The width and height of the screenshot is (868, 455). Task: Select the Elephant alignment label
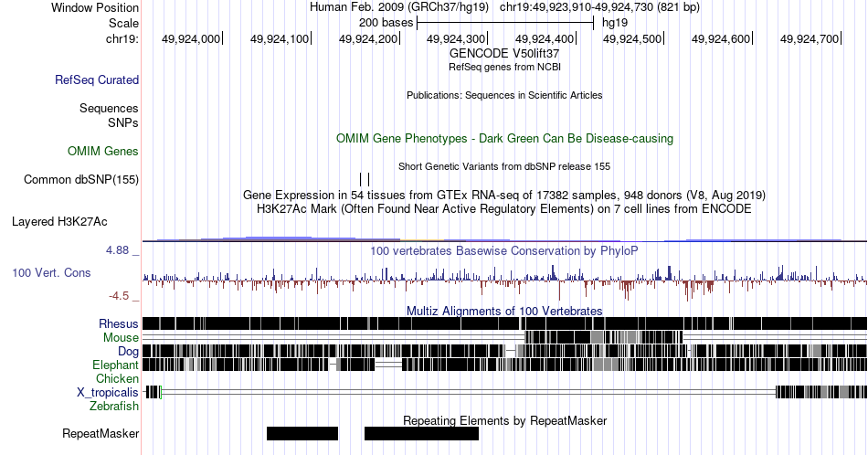point(115,365)
